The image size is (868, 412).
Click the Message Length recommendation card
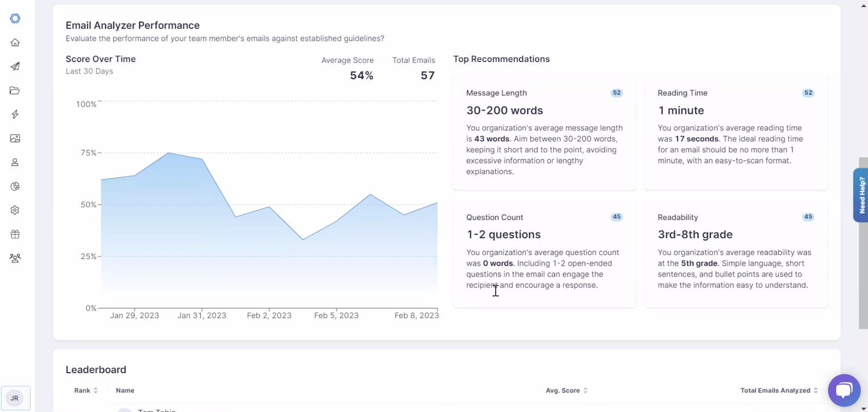pos(544,133)
